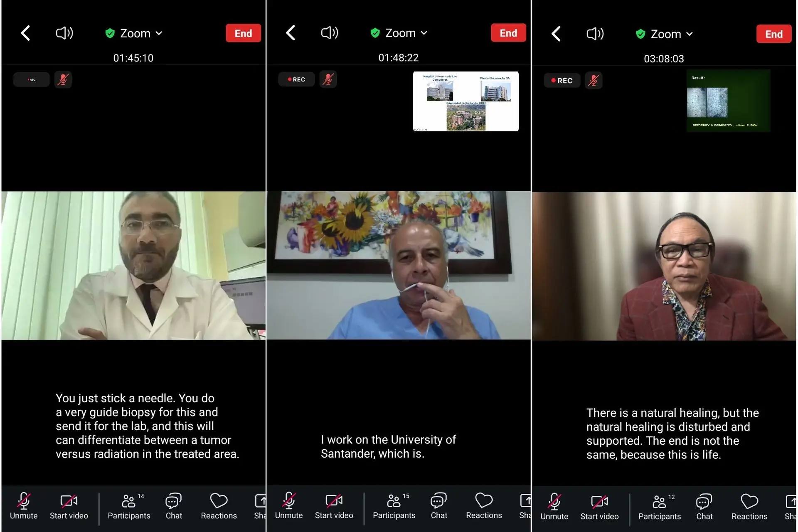Tap speaker video of man in red blazer
This screenshot has height=532, width=798.
pyautogui.click(x=664, y=266)
